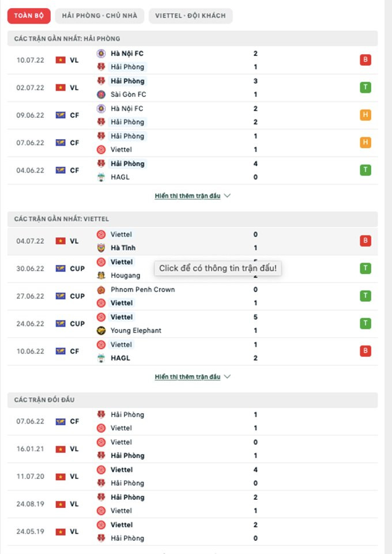Screen dimensions: 392x554
Task: Select the Toàn Bộ tab
Action: [x=29, y=16]
